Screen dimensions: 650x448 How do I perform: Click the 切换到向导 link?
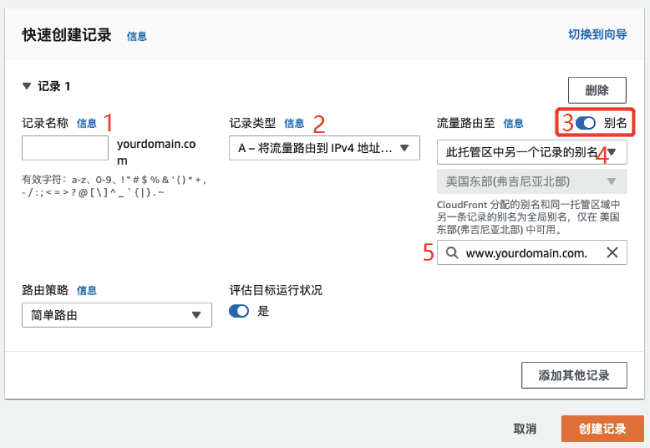(597, 35)
